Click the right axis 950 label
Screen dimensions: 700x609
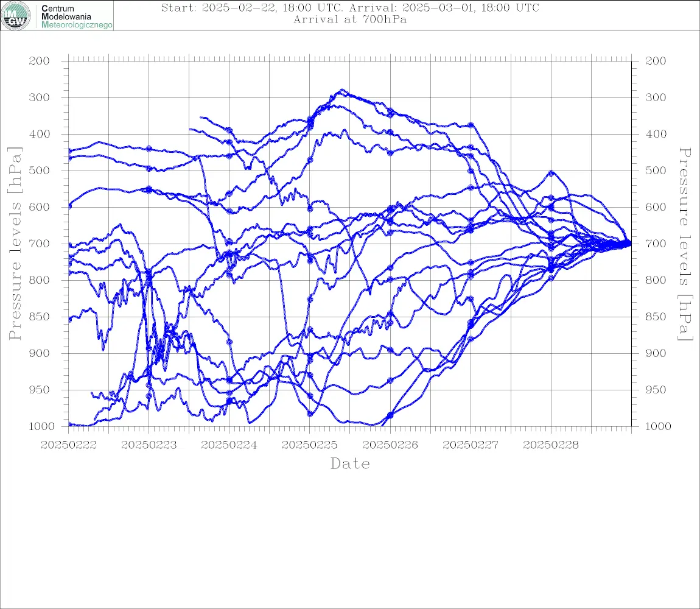point(656,390)
